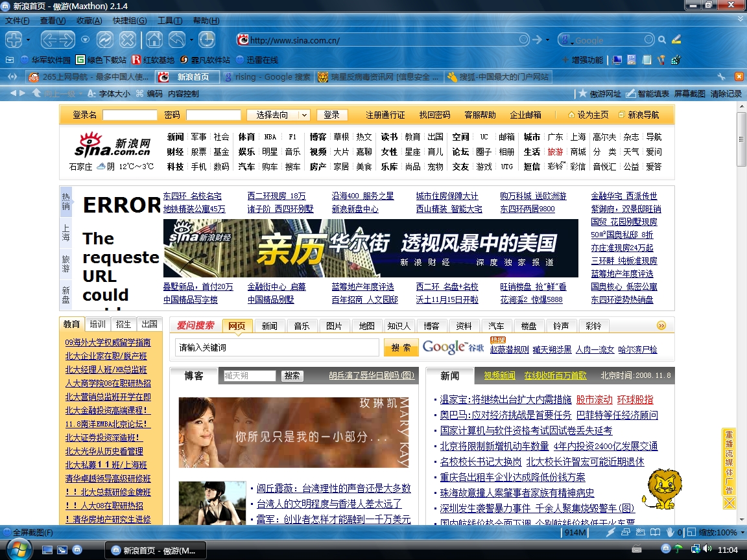Click the tab bar wrench icon

[722, 76]
